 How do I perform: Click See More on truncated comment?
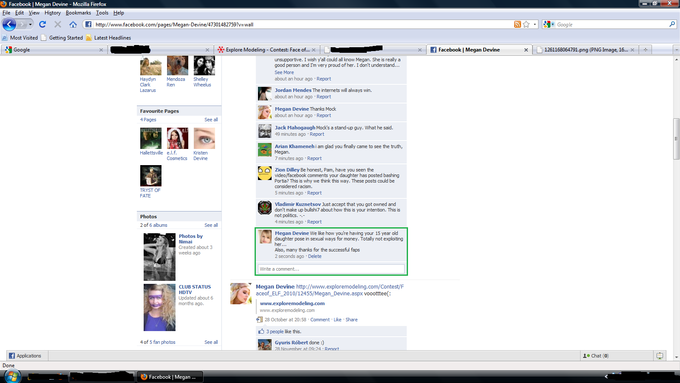click(284, 72)
